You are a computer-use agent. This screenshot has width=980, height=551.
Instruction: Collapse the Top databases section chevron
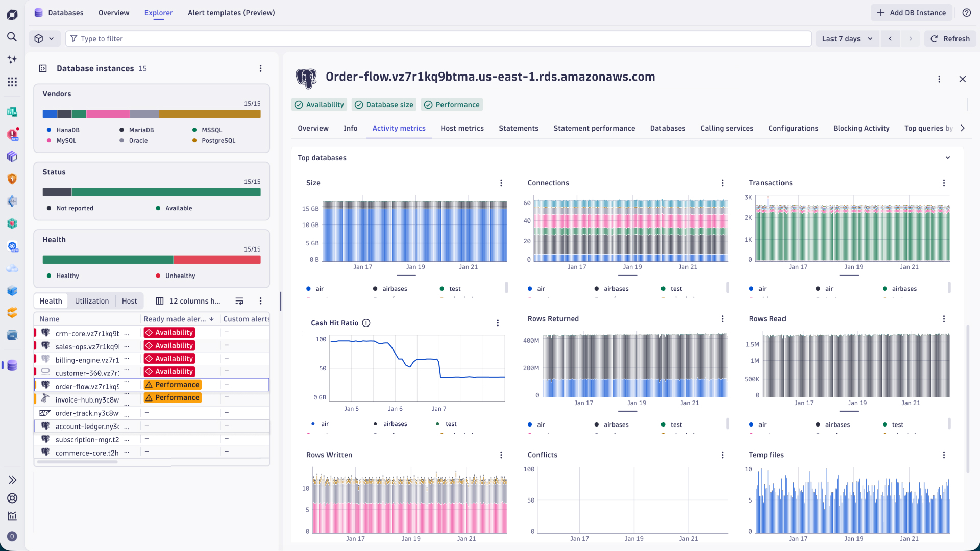pos(948,158)
